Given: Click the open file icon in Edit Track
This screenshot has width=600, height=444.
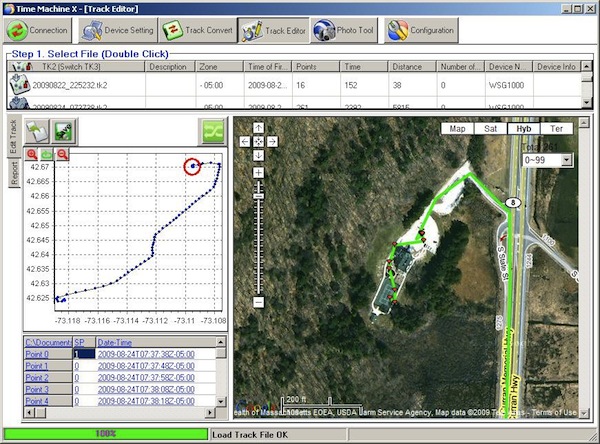Looking at the screenshot, I should (x=37, y=131).
